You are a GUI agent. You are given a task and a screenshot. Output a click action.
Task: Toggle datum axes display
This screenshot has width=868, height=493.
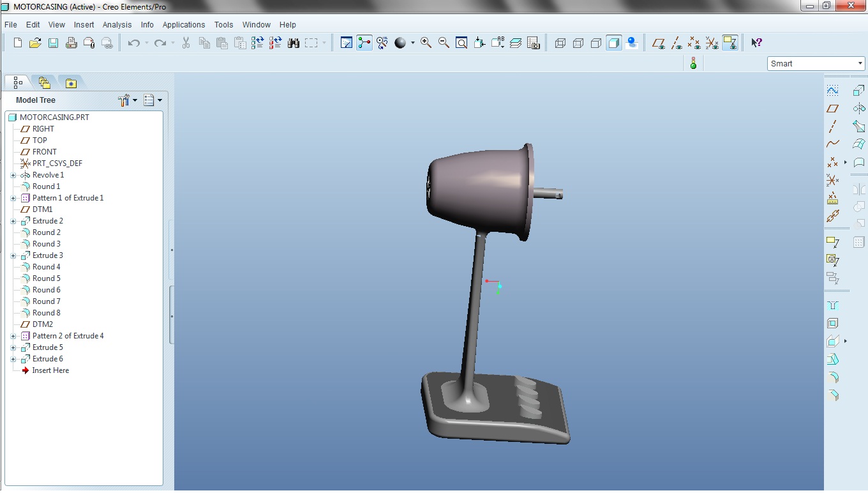coord(677,43)
